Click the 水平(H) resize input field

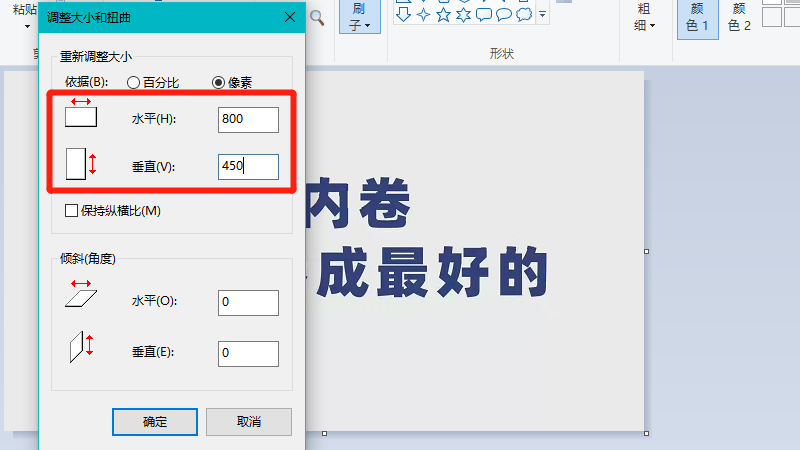(248, 119)
